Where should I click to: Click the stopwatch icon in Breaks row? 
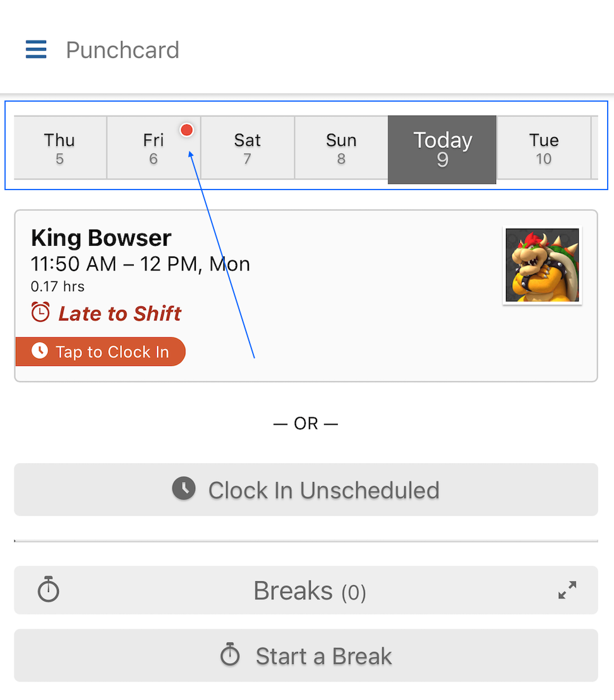click(x=49, y=590)
